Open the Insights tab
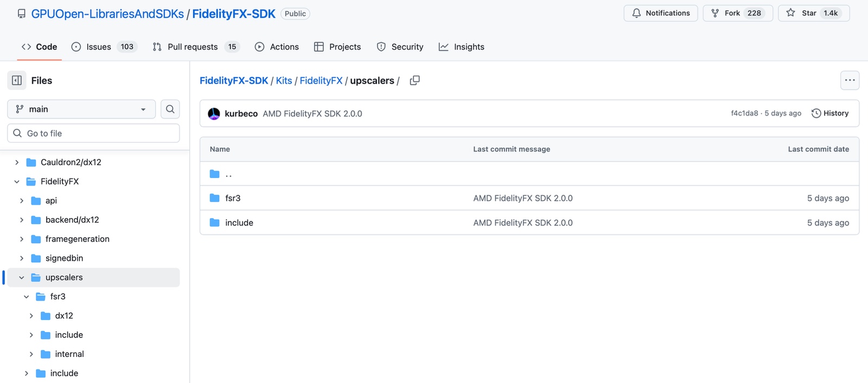 [462, 47]
